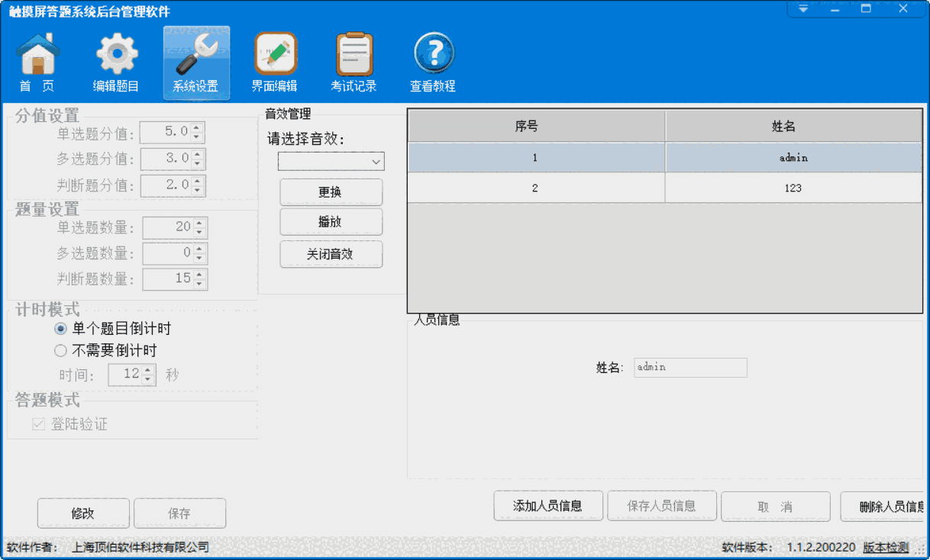Select 单个题目倒计时 countdown mode
The height and width of the screenshot is (560, 930).
pyautogui.click(x=60, y=328)
